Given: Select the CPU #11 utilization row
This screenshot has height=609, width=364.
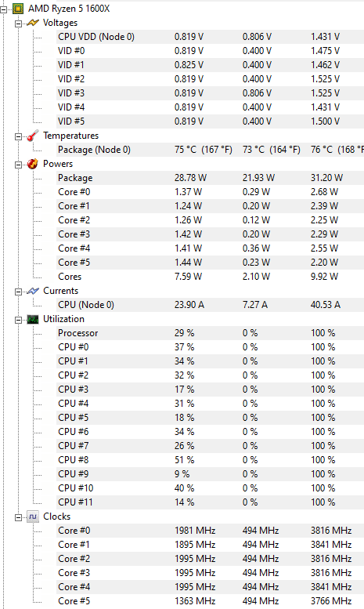Looking at the screenshot, I should (x=210, y=502).
